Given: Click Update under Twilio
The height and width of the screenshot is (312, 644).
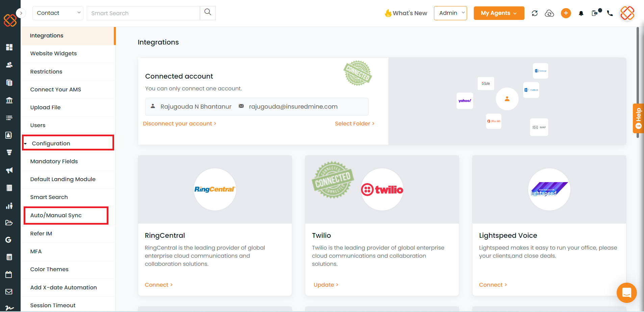Looking at the screenshot, I should point(326,285).
